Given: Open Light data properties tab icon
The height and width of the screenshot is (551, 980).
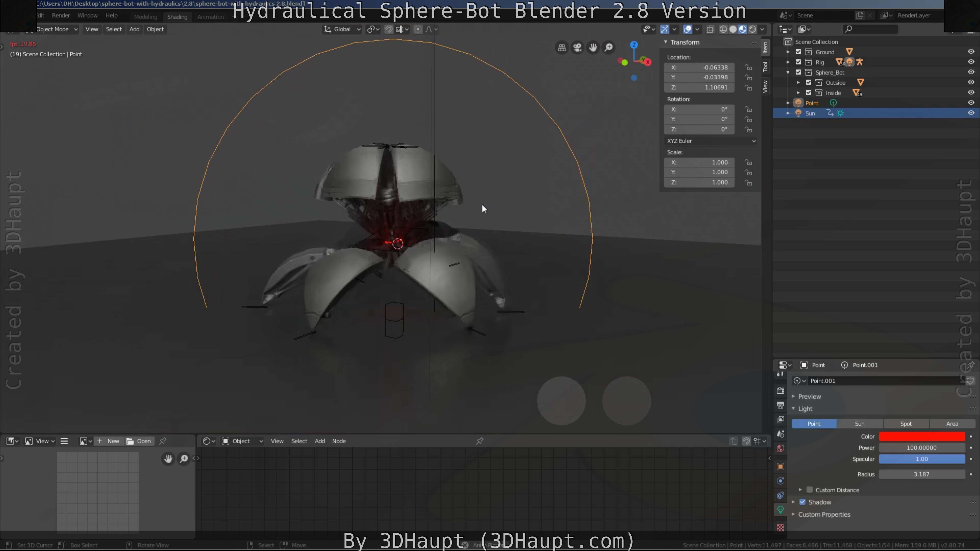Looking at the screenshot, I should tap(780, 510).
